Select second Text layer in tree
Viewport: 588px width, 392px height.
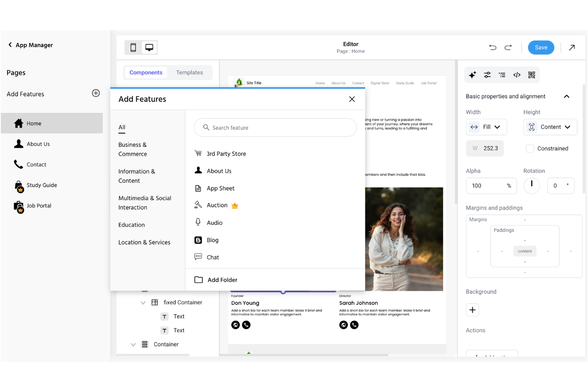pos(173,330)
